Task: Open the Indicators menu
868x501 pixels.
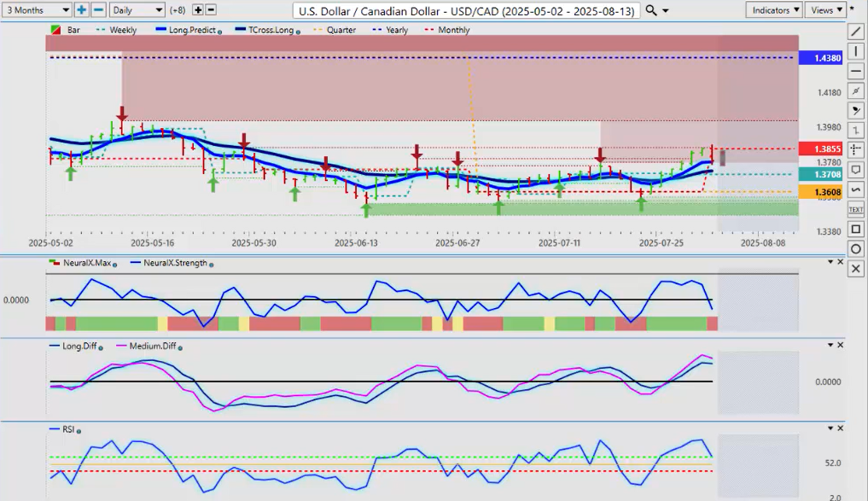Action: pyautogui.click(x=773, y=10)
